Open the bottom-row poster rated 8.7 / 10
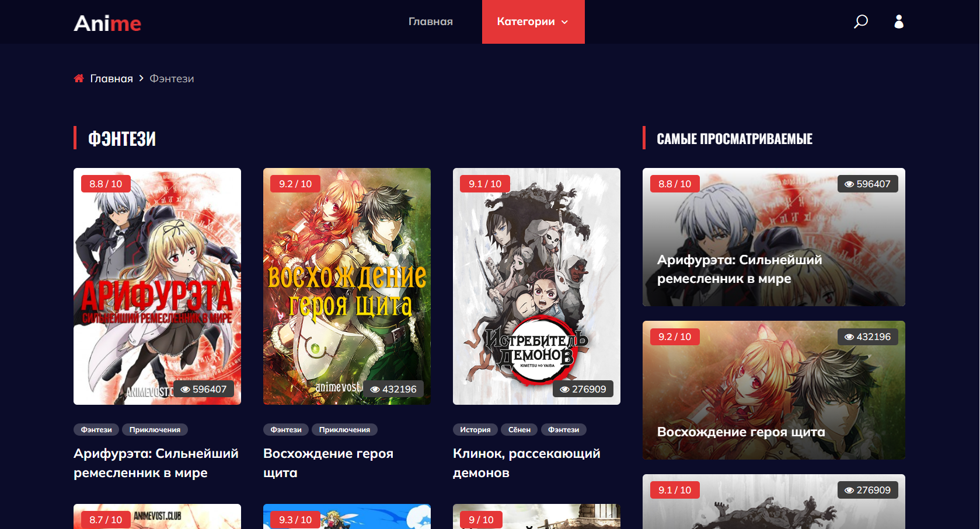Image resolution: width=980 pixels, height=529 pixels. point(157,517)
